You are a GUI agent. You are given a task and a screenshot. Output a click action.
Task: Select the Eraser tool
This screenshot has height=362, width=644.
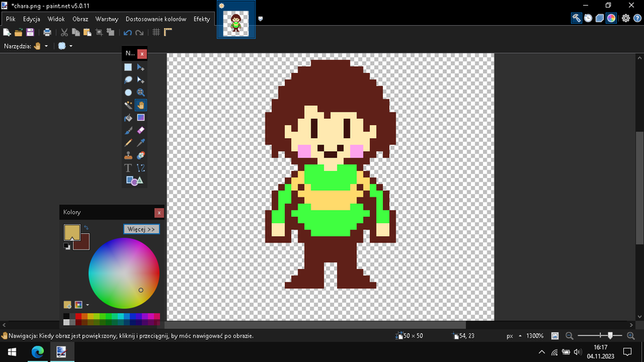pos(141,130)
